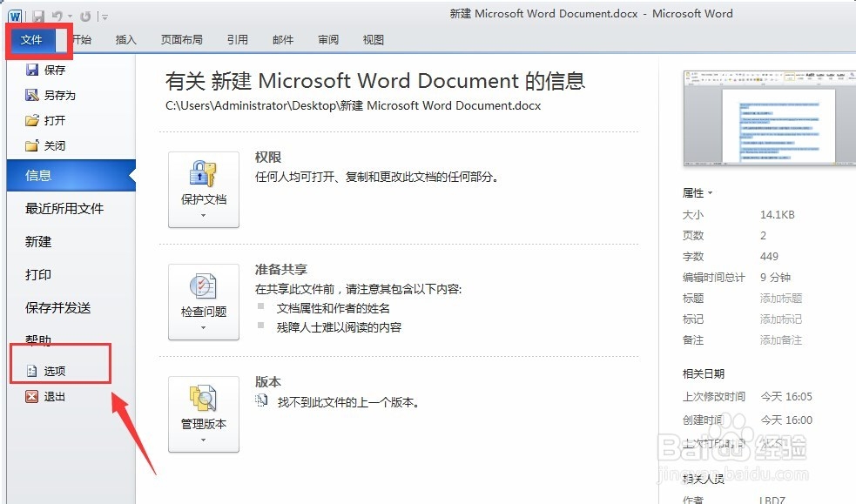This screenshot has height=504, width=856.
Task: Click the 另存为 icon in sidebar
Action: 32,95
